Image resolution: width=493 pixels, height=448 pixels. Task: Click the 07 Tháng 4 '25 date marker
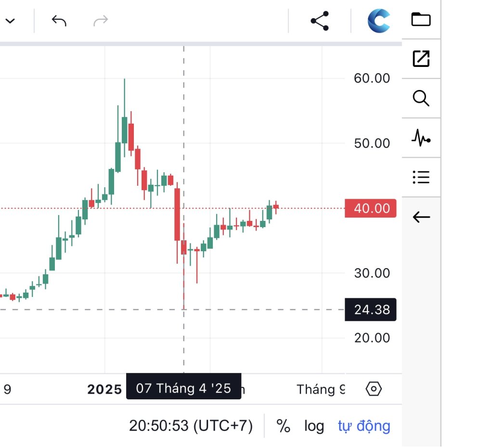tap(183, 388)
